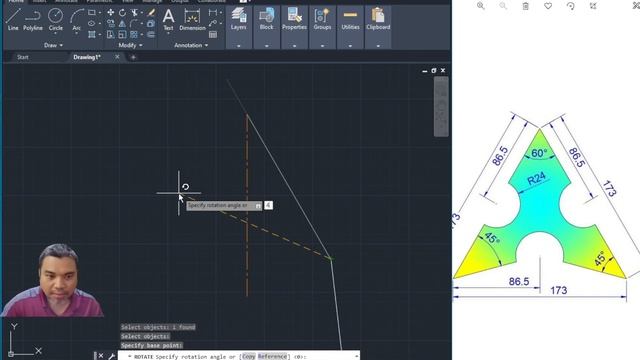Expand the Modify panel

[x=130, y=45]
